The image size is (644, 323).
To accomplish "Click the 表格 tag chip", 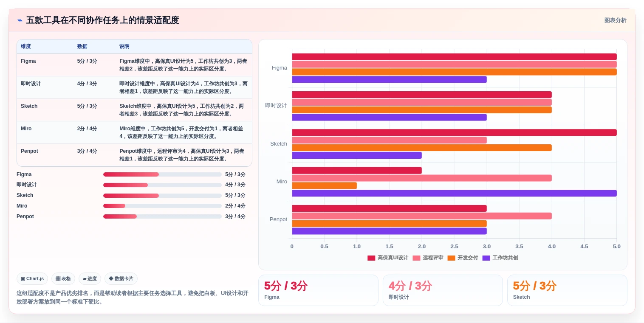I will (63, 278).
